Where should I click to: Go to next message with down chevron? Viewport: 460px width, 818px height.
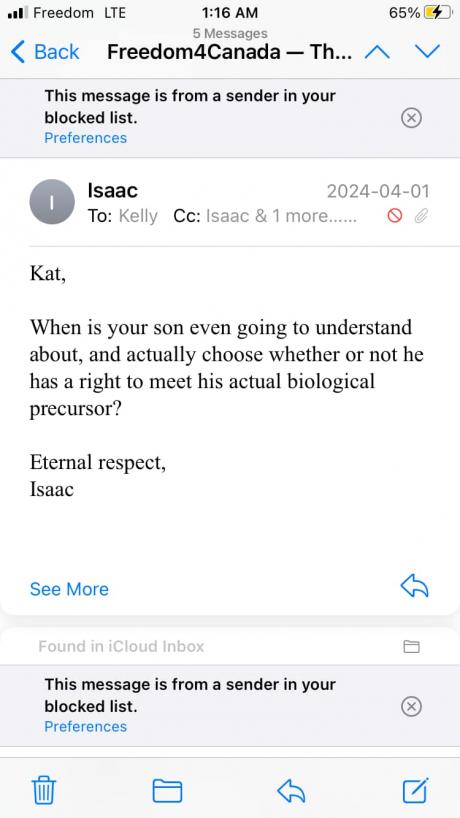427,51
